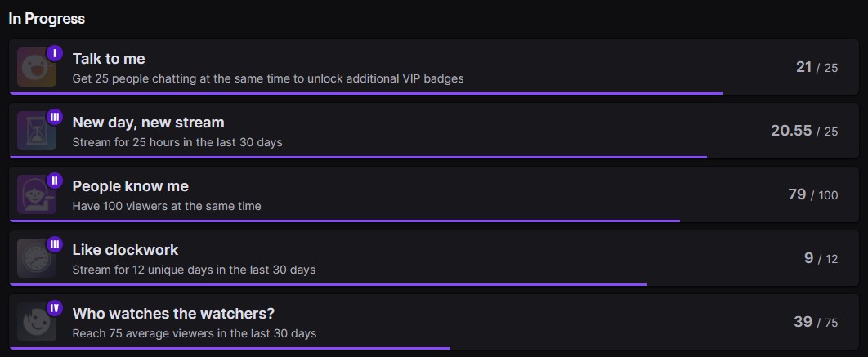
Task: Click the level II badge on People know me
Action: point(55,181)
